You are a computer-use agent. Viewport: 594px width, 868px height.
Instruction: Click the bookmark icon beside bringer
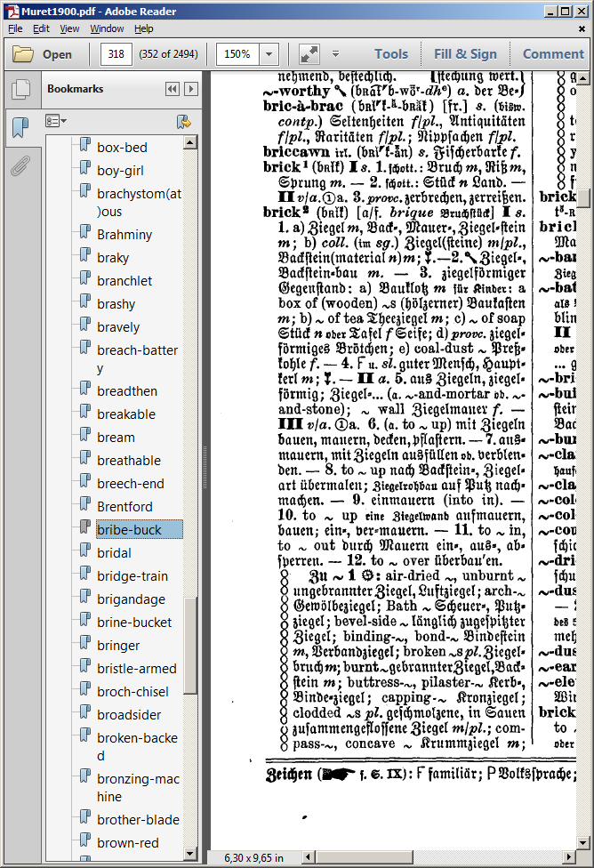84,643
